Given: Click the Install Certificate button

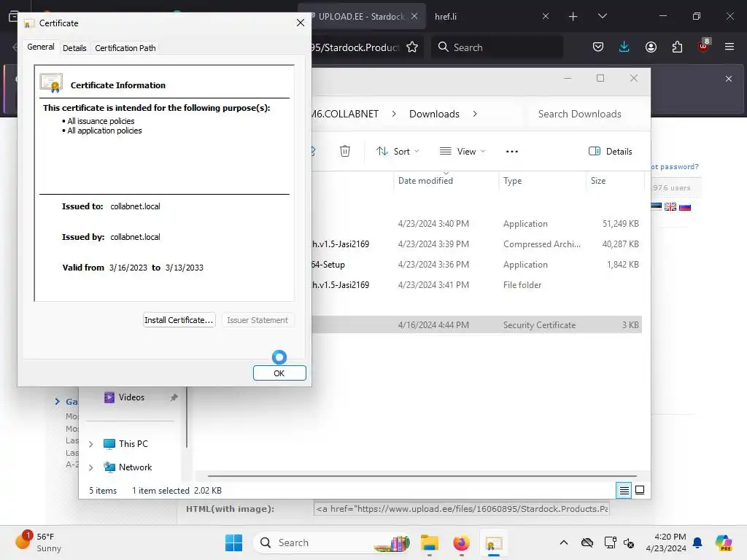Looking at the screenshot, I should 179,320.
